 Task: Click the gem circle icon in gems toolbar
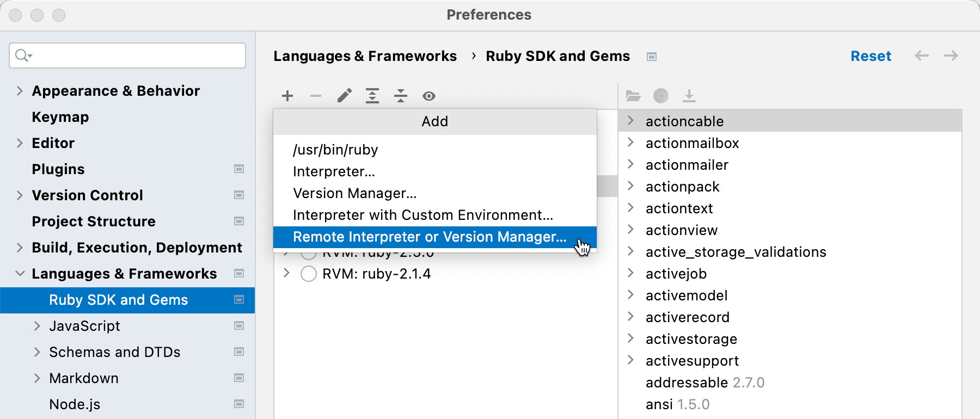pos(661,96)
